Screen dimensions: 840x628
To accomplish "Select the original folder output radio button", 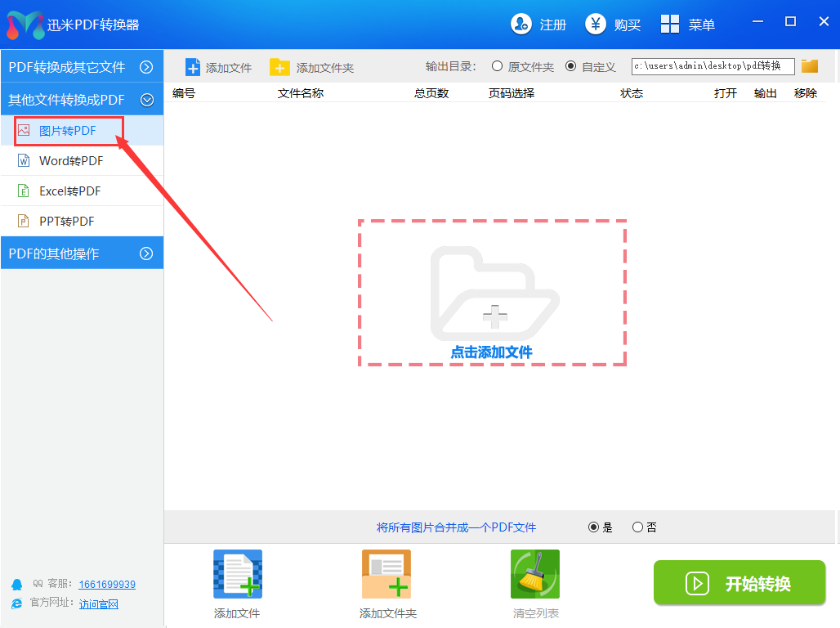I will click(497, 66).
